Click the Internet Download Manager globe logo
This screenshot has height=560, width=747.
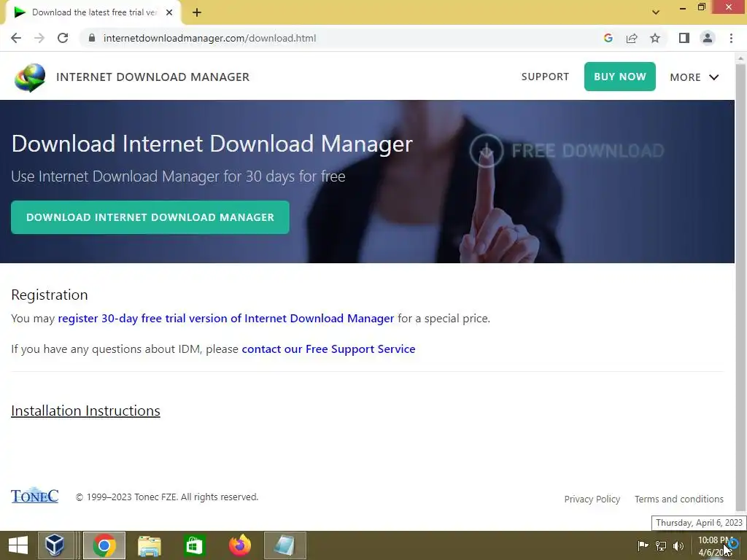[30, 77]
